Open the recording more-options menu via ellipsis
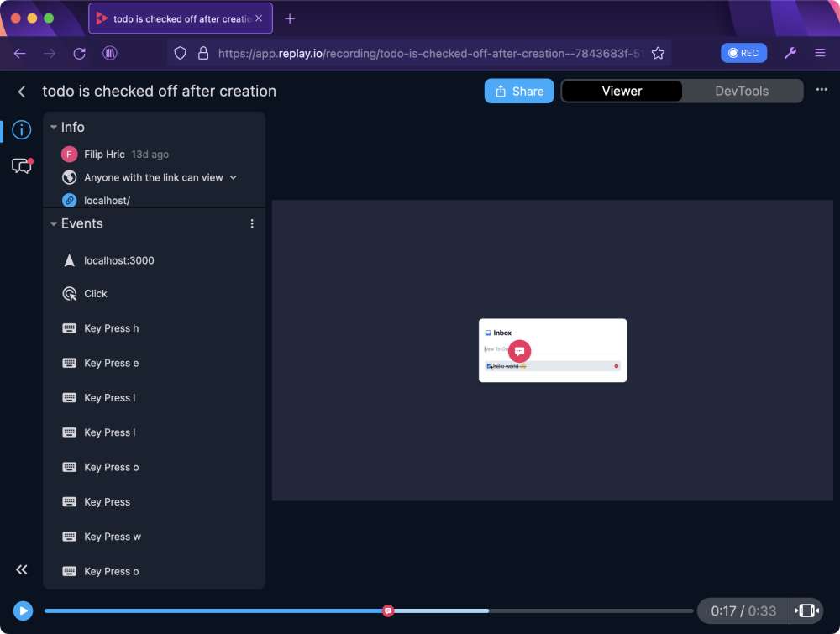Screen dimensions: 840x634 pos(821,90)
